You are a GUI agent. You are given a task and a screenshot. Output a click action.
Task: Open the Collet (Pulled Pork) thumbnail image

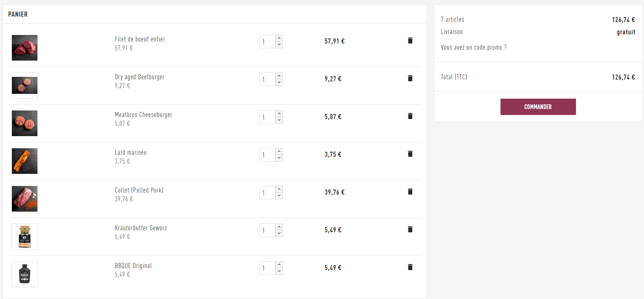(24, 199)
